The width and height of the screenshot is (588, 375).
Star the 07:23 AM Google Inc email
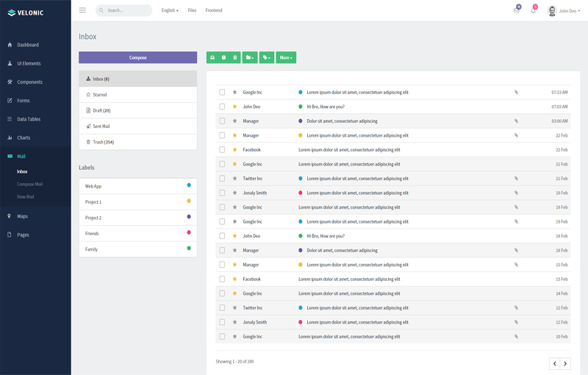[x=234, y=93]
